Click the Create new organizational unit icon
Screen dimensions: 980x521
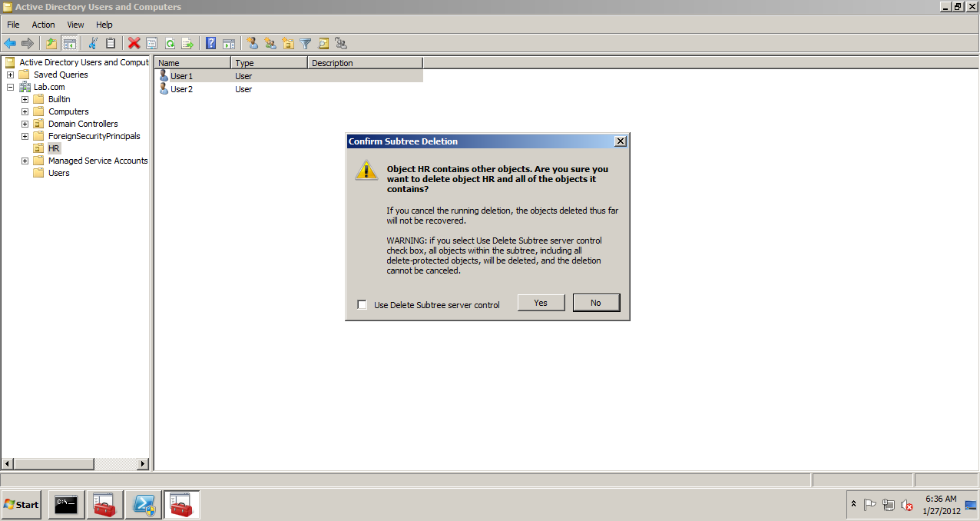click(288, 43)
